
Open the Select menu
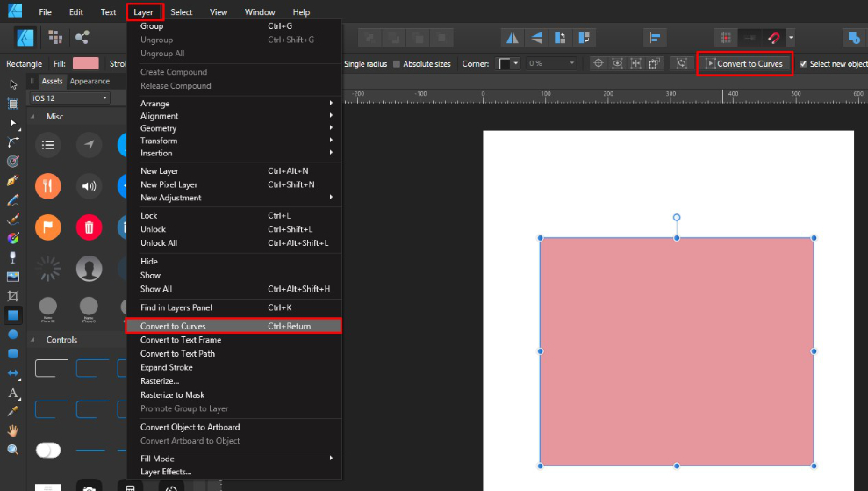click(181, 11)
